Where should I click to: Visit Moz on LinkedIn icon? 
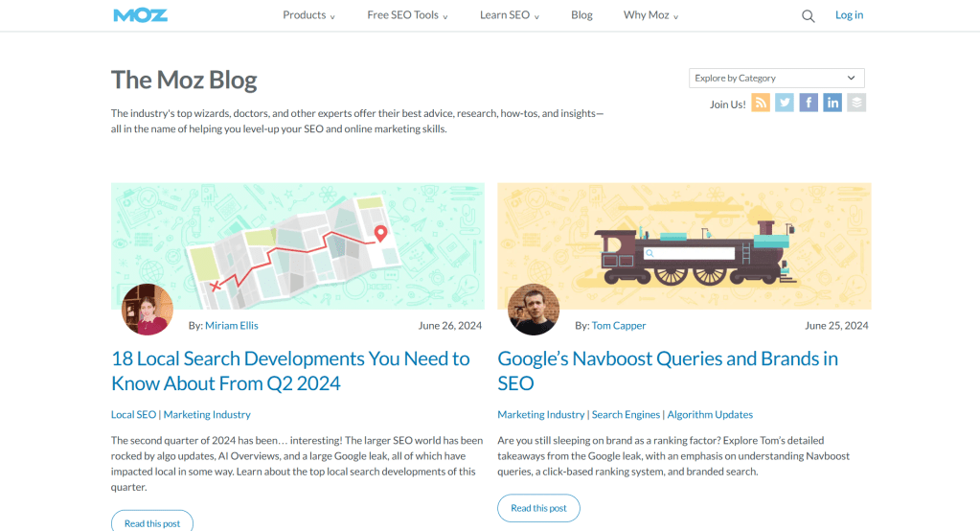[x=832, y=103]
